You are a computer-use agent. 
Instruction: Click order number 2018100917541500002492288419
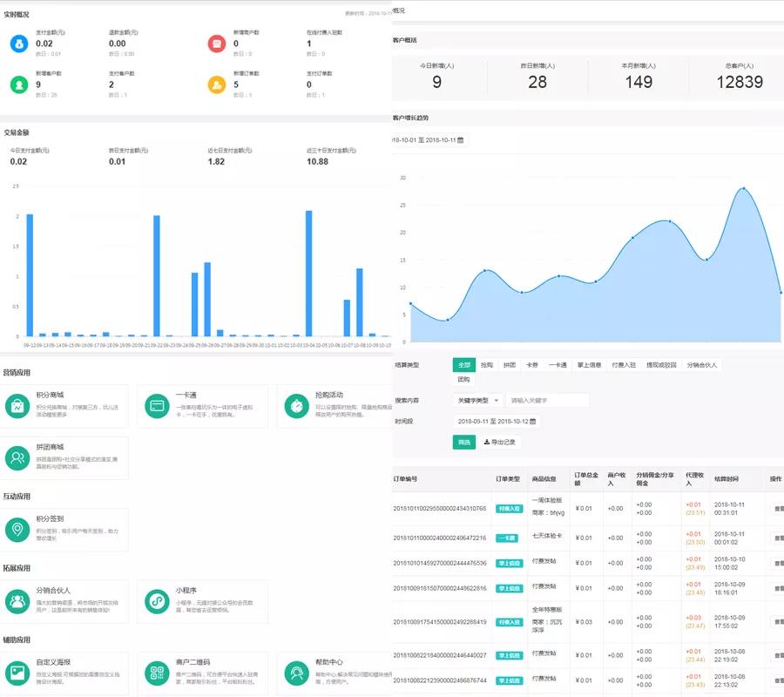point(440,622)
